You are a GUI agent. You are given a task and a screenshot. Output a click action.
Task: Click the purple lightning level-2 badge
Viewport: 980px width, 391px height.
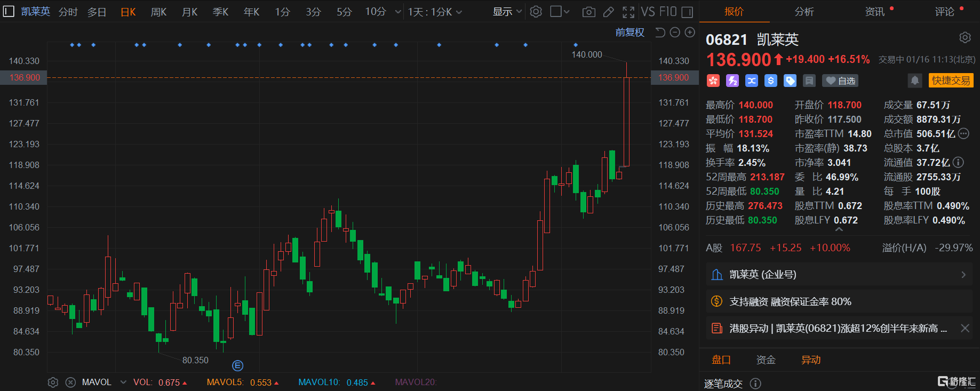pos(732,81)
